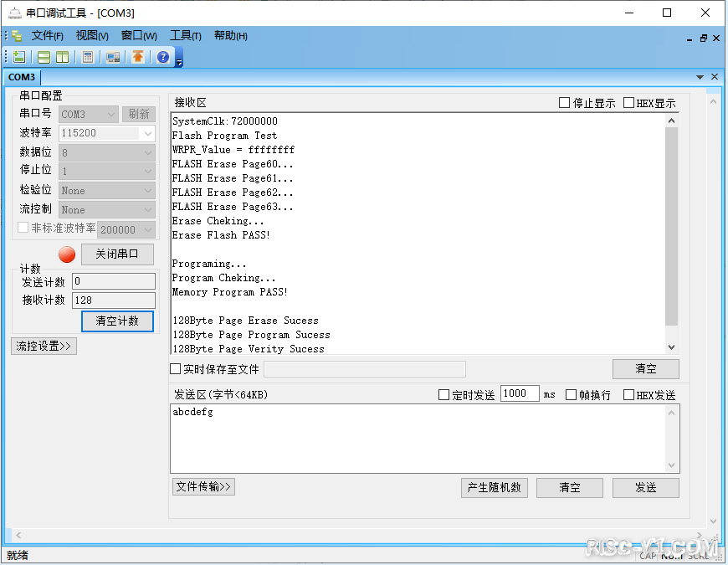The image size is (728, 565).
Task: Click the 发送 send button
Action: tap(646, 488)
